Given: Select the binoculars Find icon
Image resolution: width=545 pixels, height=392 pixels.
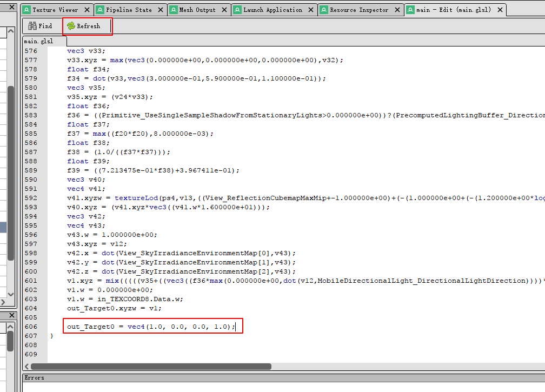Looking at the screenshot, I should tap(32, 25).
